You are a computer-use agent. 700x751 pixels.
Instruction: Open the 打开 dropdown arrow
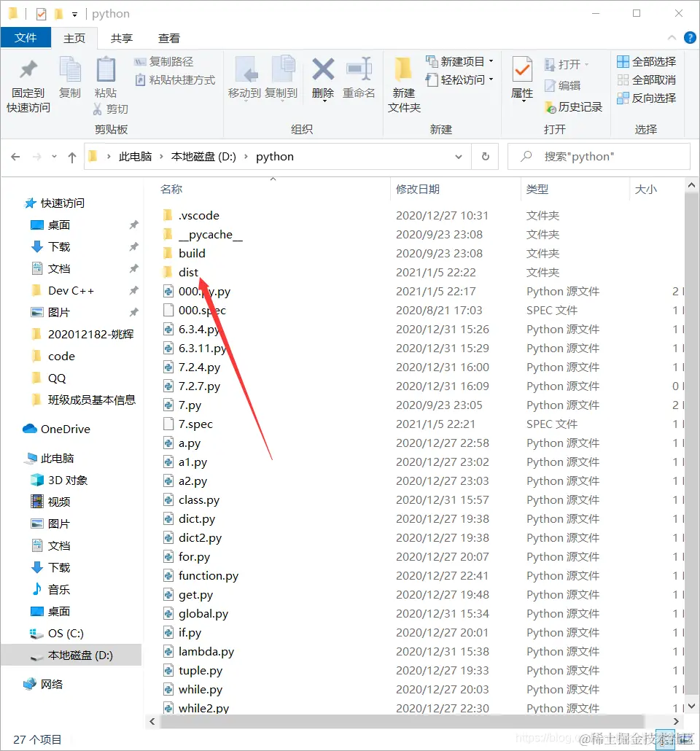tap(586, 64)
